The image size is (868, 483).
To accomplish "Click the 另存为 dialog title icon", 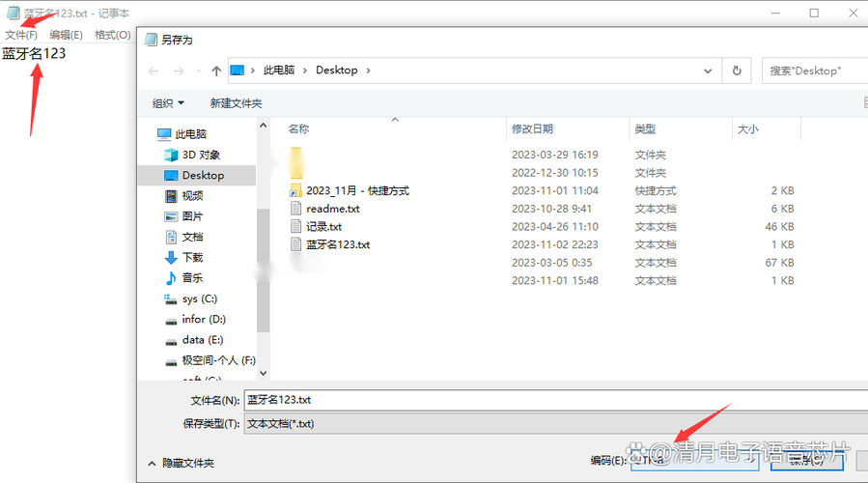I will point(151,40).
